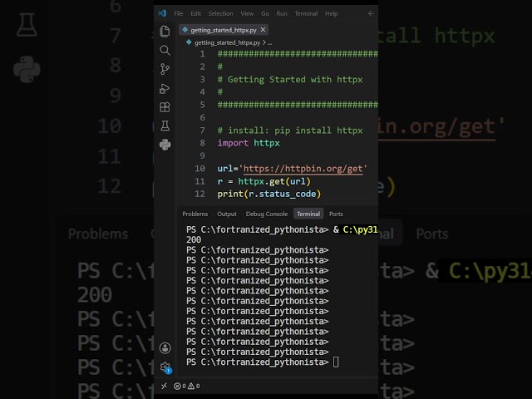Follow the https://httpbin.org/get link in code
This screenshot has width=532, height=399.
pos(303,169)
